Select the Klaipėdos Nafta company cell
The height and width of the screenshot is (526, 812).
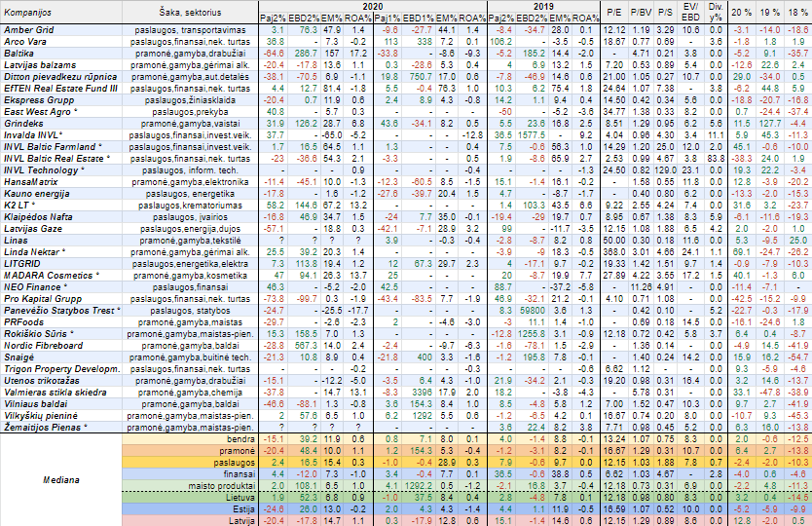pyautogui.click(x=38, y=217)
